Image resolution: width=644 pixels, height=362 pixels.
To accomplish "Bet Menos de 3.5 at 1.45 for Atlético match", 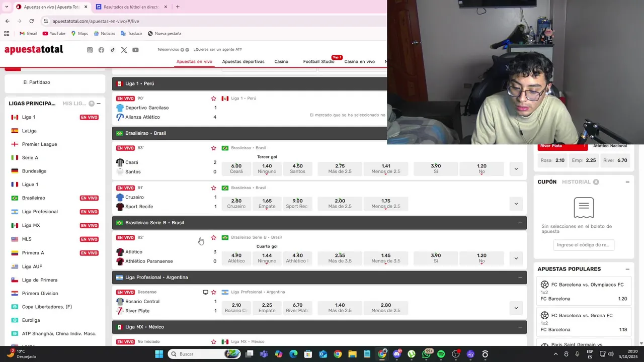I will 386,258.
